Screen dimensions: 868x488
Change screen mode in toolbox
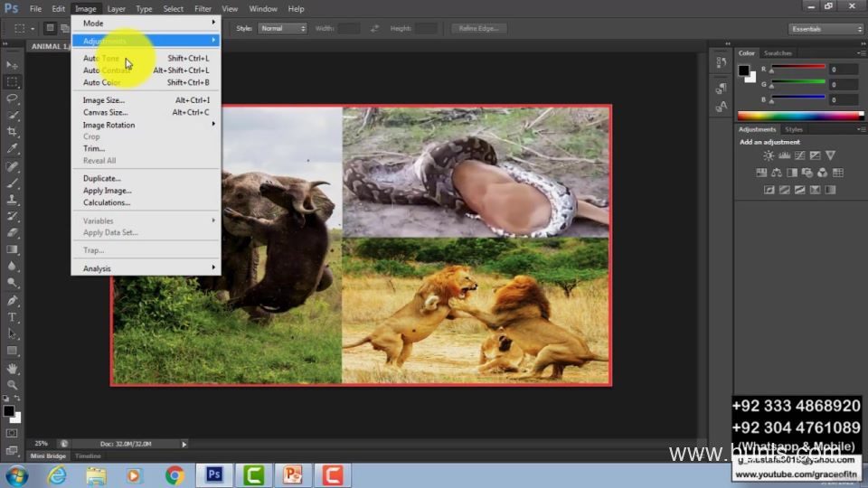point(12,450)
